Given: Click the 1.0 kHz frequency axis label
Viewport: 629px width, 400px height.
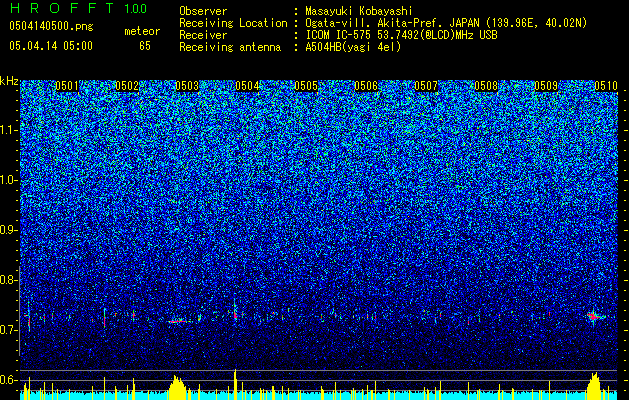Looking at the screenshot, I should pos(8,180).
